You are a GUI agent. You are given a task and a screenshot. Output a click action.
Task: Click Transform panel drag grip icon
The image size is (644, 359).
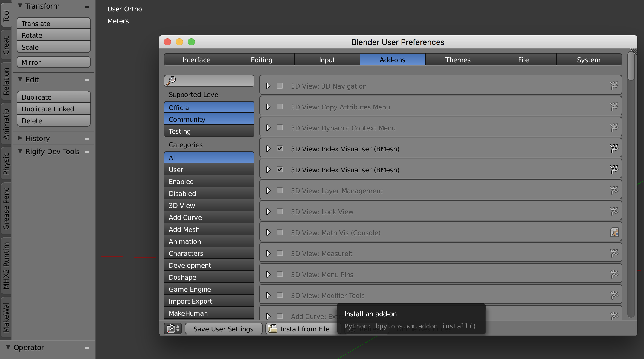(87, 7)
